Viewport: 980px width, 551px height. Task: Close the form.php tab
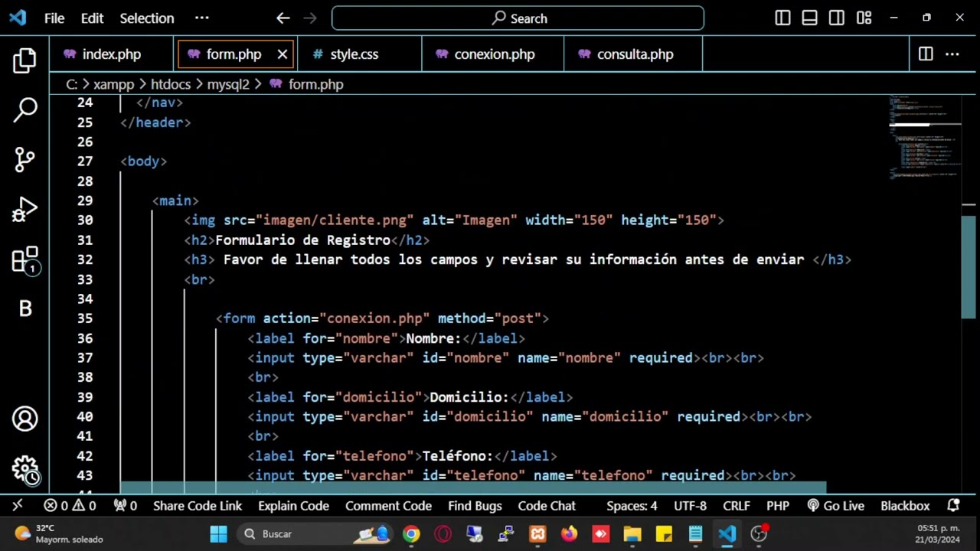(282, 54)
